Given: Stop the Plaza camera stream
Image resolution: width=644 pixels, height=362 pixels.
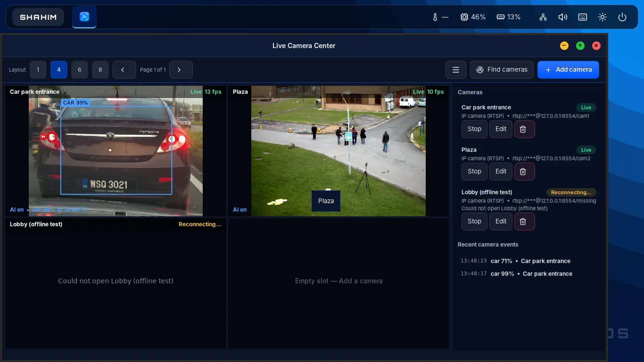Looking at the screenshot, I should 474,172.
